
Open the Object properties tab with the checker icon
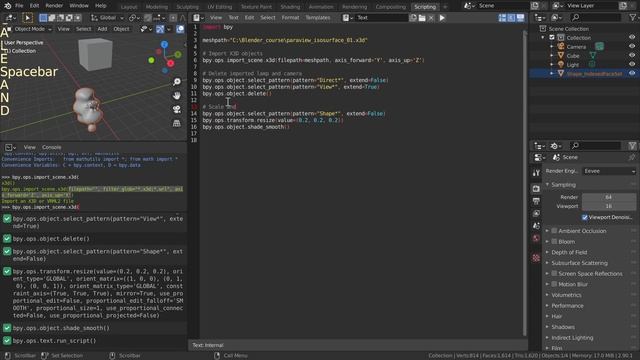(x=536, y=258)
